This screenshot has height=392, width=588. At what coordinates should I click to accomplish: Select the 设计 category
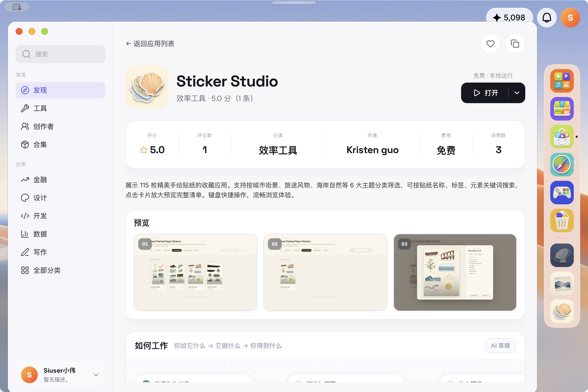tap(60, 198)
